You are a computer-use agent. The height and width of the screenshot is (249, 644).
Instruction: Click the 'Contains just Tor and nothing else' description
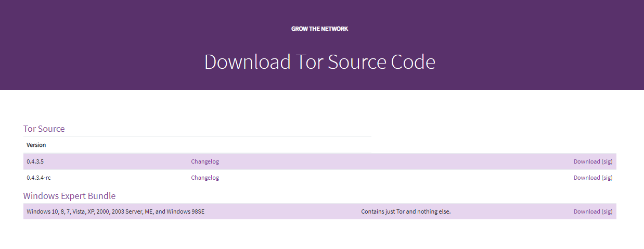[x=406, y=211]
